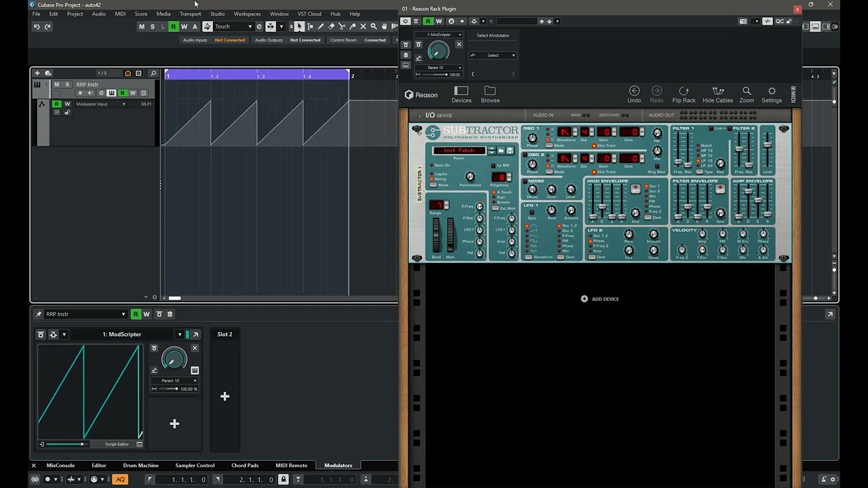
Task: Toggle Write automation on the plugin window
Action: click(439, 21)
